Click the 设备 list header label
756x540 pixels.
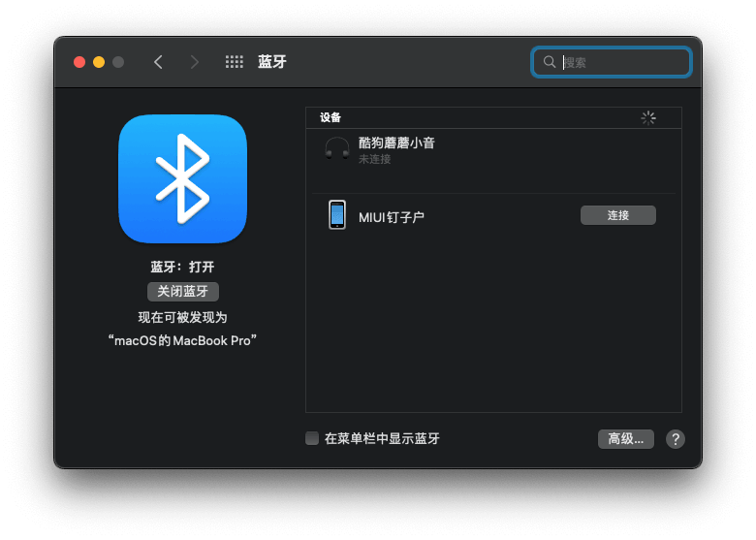click(331, 117)
